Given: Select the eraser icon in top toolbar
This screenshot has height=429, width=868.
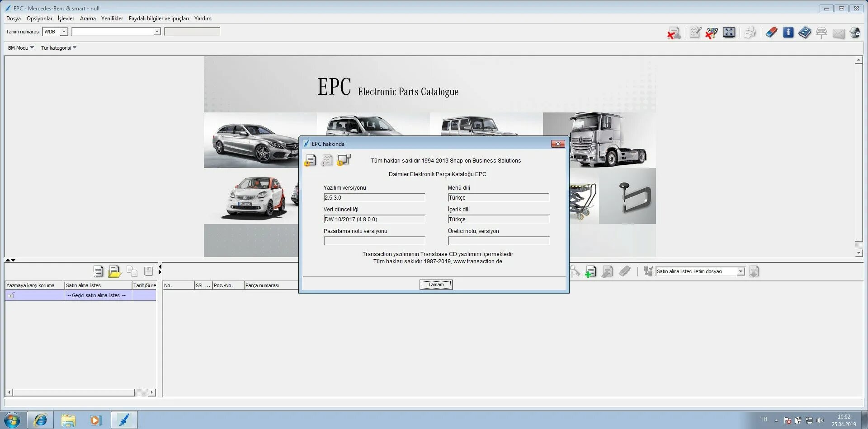Looking at the screenshot, I should 772,33.
